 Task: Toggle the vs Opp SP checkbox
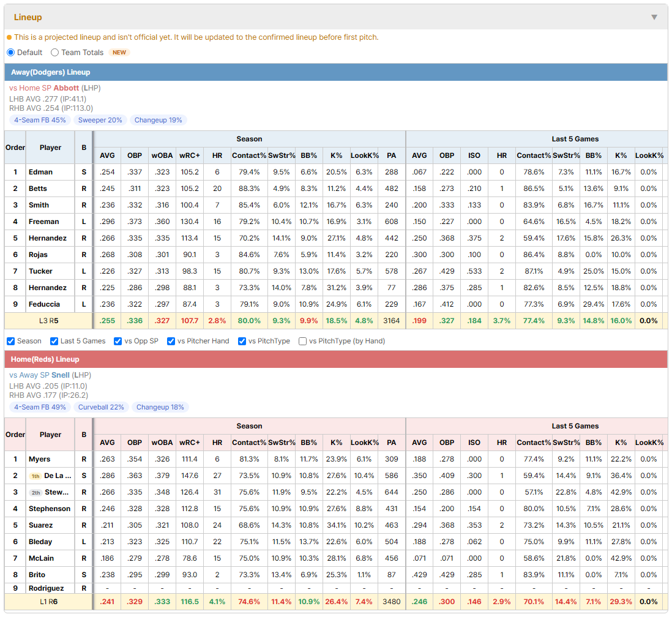click(118, 341)
